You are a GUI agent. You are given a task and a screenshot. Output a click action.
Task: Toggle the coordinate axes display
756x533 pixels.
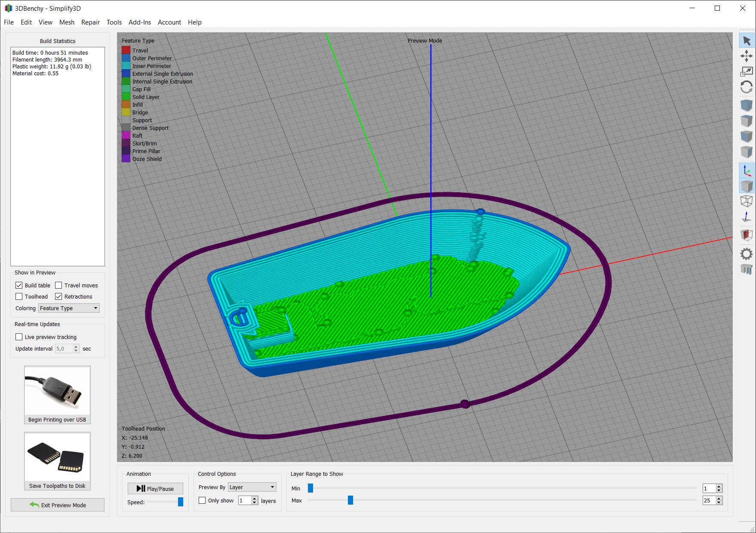746,170
